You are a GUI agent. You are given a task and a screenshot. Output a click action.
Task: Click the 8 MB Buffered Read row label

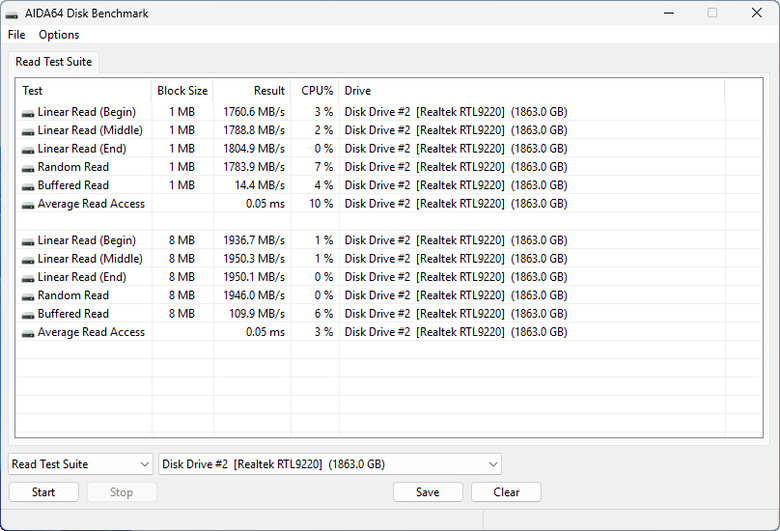(73, 314)
